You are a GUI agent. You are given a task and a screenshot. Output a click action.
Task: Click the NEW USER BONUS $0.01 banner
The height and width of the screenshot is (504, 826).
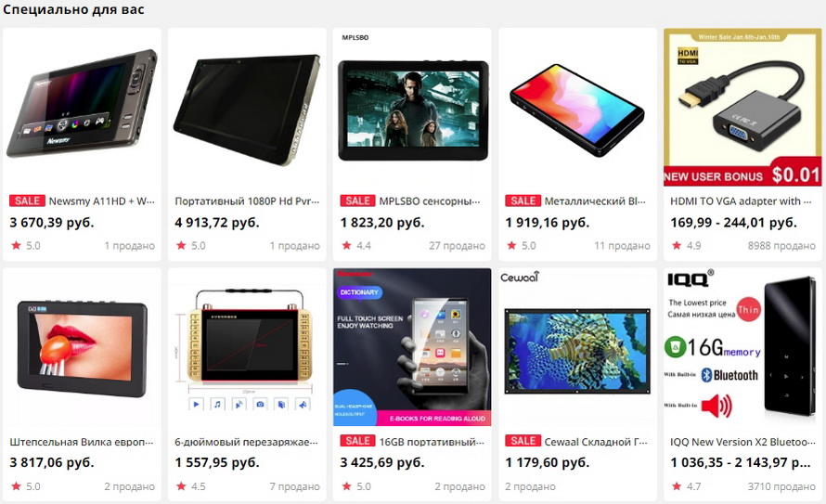[x=742, y=175]
